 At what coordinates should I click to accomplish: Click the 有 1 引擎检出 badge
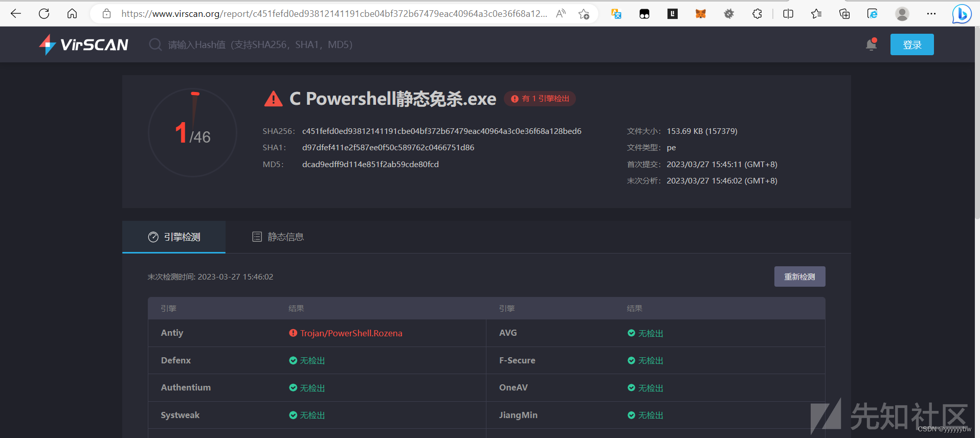(540, 99)
